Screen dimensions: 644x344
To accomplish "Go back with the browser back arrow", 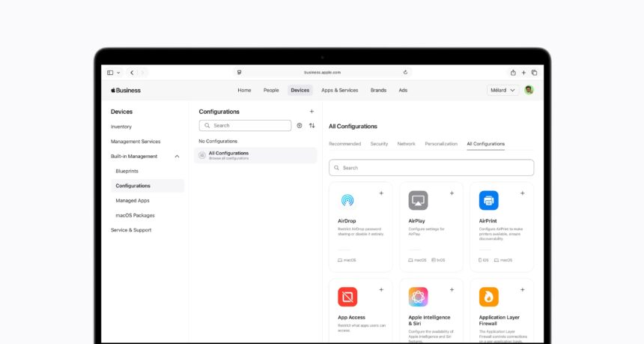I will point(132,73).
